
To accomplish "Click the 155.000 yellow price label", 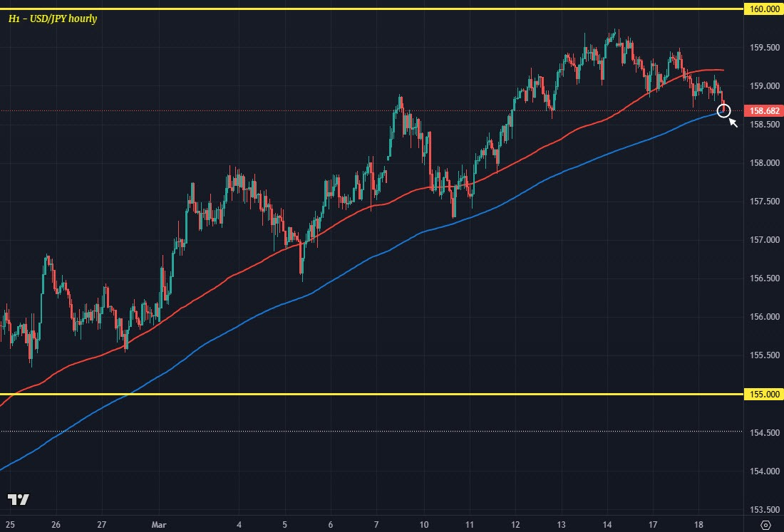I will tap(762, 394).
